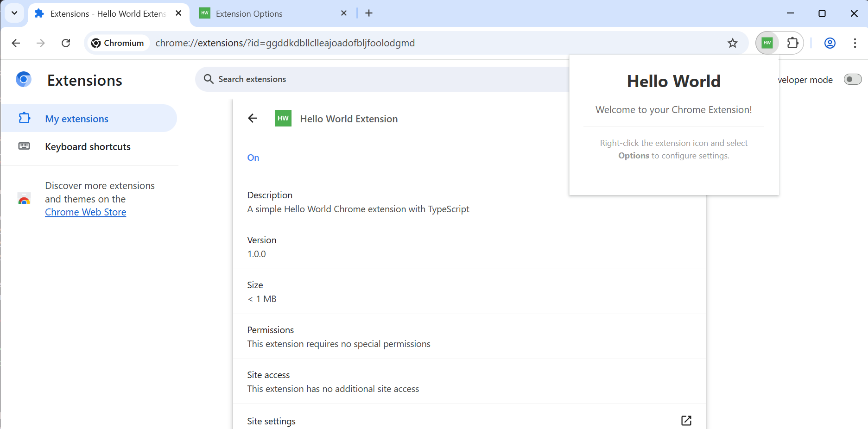Go back using browser back arrow
868x429 pixels.
pos(16,43)
